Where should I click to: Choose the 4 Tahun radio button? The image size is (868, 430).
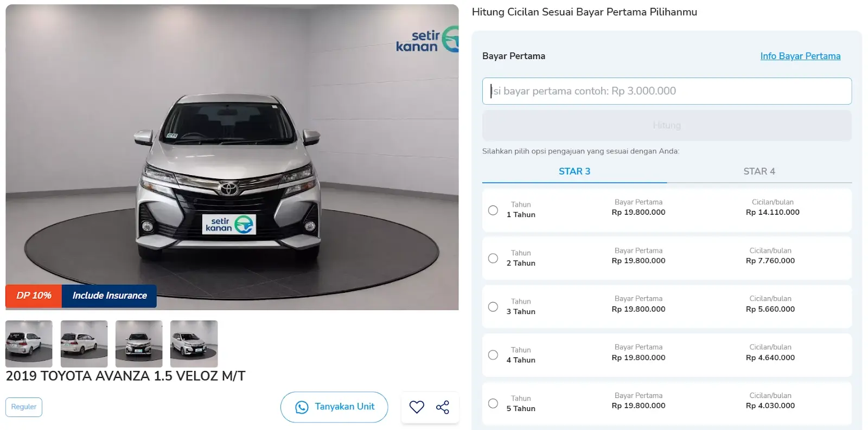pos(493,355)
